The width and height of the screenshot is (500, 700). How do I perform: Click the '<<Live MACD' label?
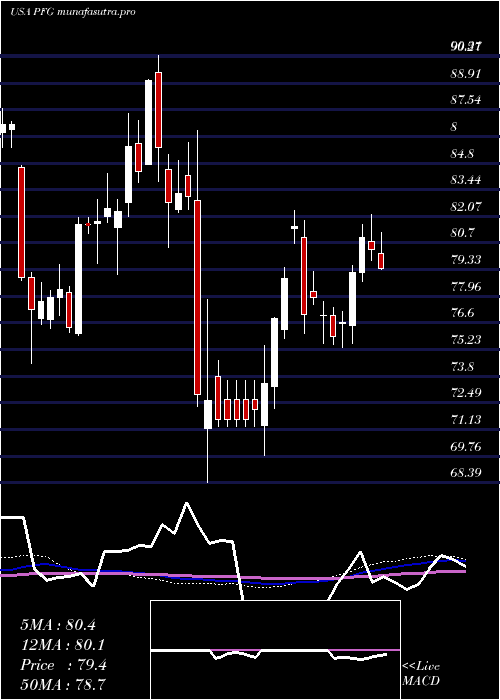tap(421, 674)
